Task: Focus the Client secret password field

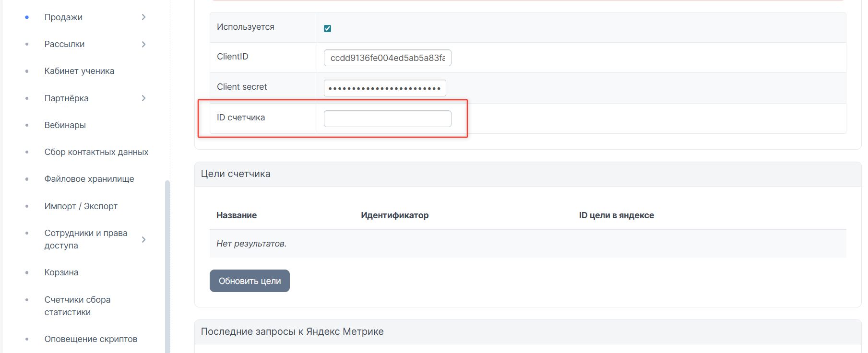Action: click(x=384, y=88)
